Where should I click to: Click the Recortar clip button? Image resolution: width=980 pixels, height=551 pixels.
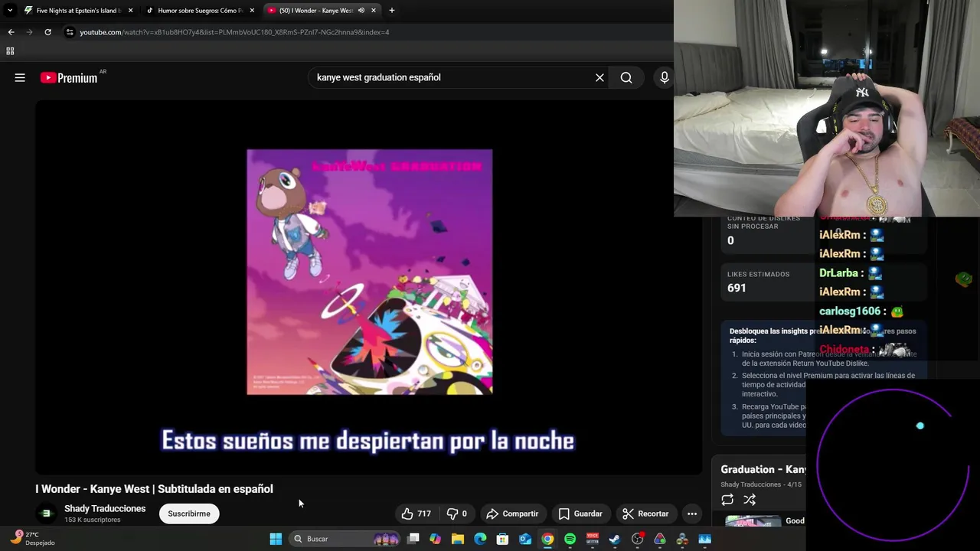click(x=645, y=514)
